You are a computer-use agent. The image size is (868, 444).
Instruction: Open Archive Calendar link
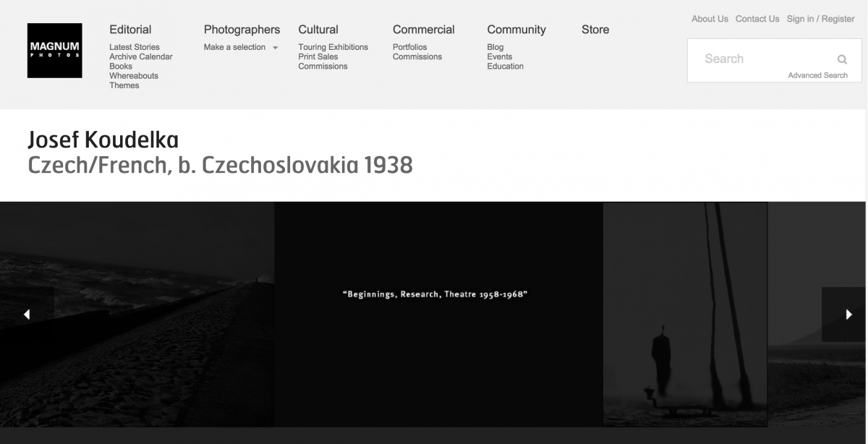point(141,56)
